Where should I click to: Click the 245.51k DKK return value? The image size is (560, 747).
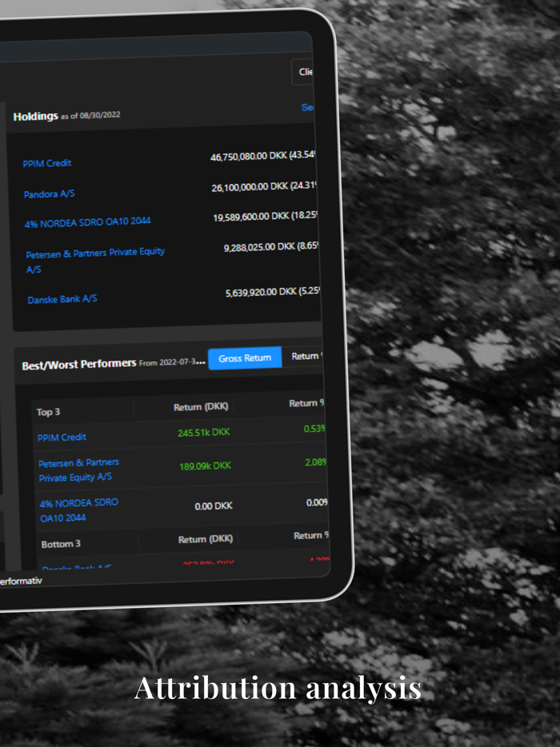coord(204,433)
